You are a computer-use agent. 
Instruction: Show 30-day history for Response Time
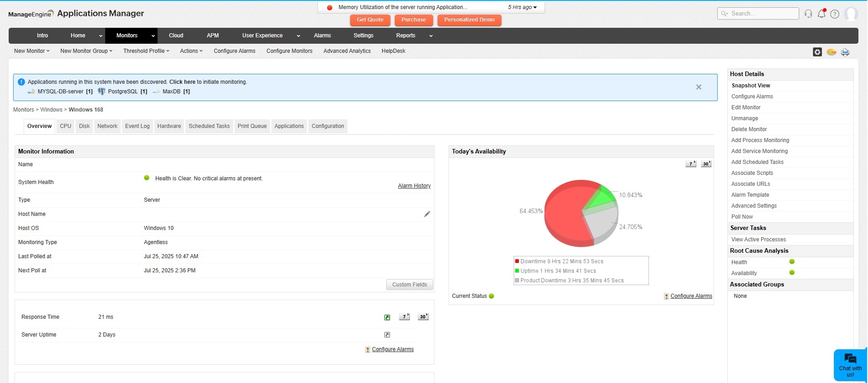tap(423, 317)
